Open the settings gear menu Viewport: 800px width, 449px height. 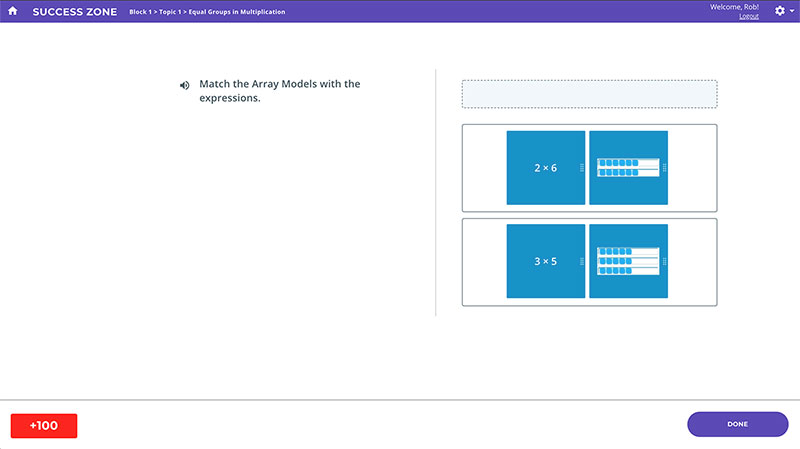(x=780, y=11)
